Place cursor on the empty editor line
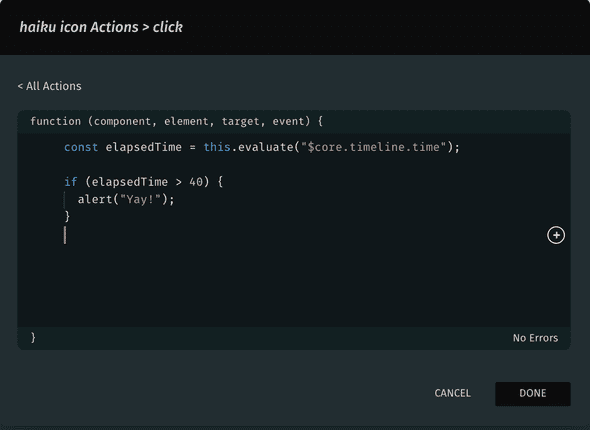This screenshot has width=590, height=430. pos(293,235)
